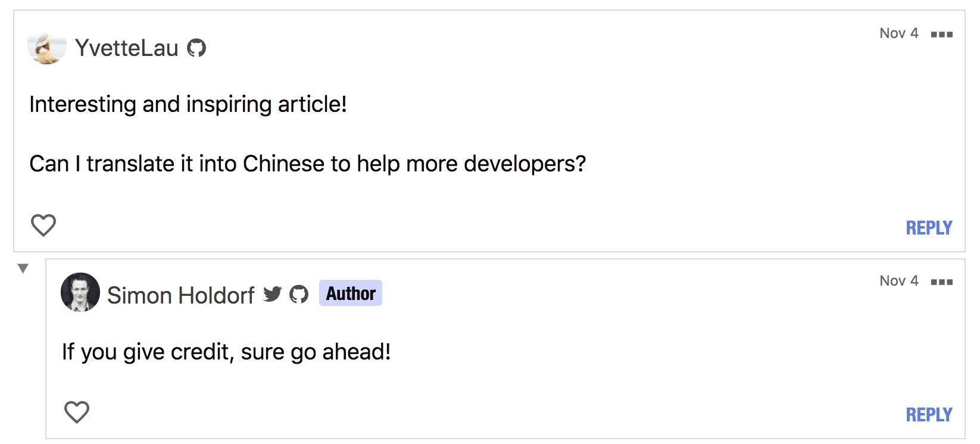Screen dimensions: 980x444
Task: Open Simon Holdorf's GitHub icon
Action: pyautogui.click(x=299, y=294)
